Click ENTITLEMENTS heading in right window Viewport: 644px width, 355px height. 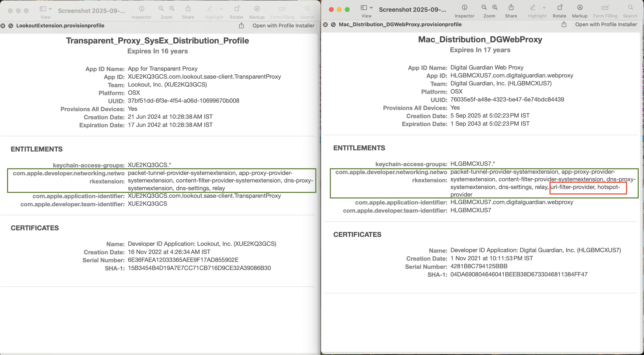point(359,148)
